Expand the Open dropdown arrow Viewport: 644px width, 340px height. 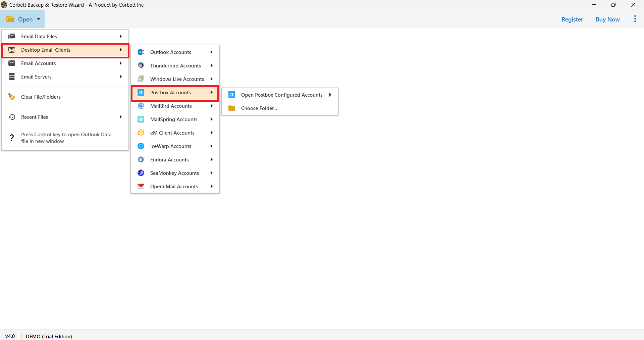(39, 19)
